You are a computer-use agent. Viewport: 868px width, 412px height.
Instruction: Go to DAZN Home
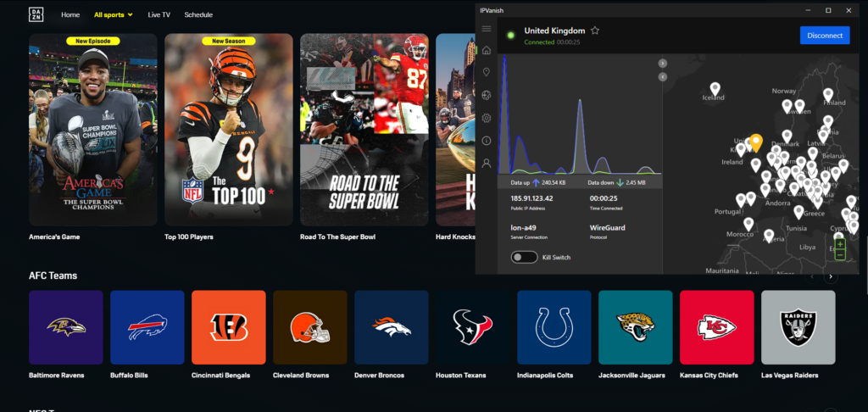tap(70, 15)
